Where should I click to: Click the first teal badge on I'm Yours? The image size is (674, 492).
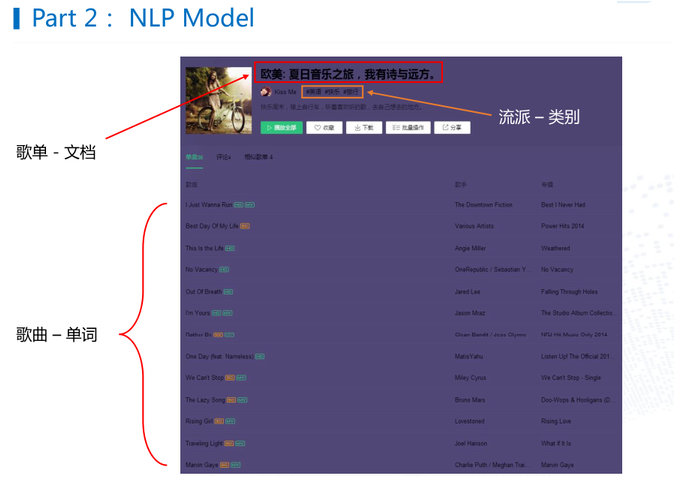217,313
